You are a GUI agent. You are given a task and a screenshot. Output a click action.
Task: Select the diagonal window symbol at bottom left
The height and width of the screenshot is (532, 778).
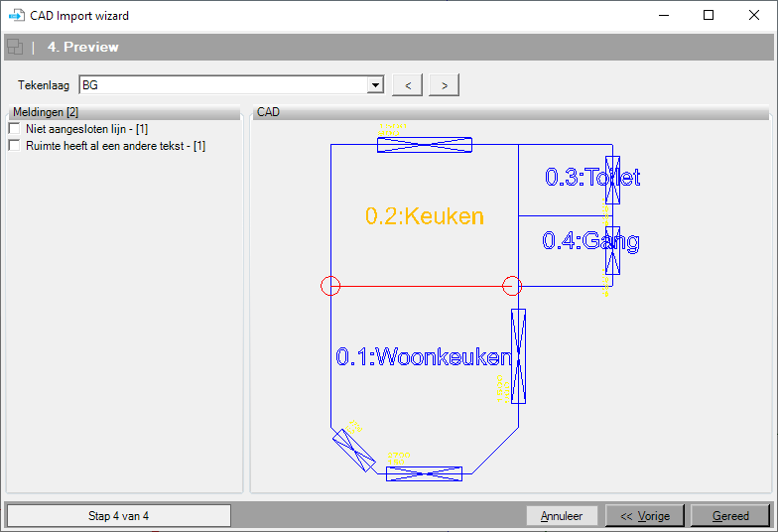pyautogui.click(x=353, y=450)
